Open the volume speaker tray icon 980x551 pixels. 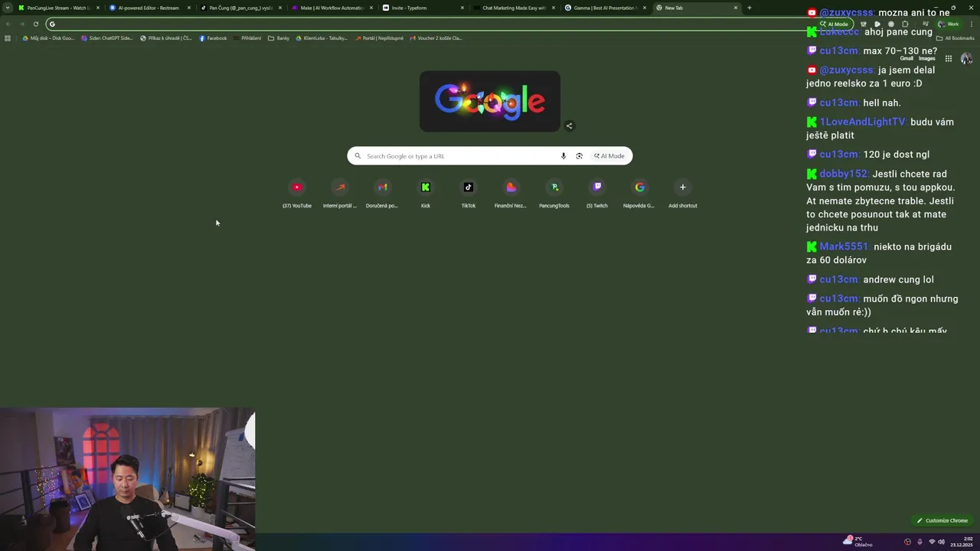(x=941, y=542)
